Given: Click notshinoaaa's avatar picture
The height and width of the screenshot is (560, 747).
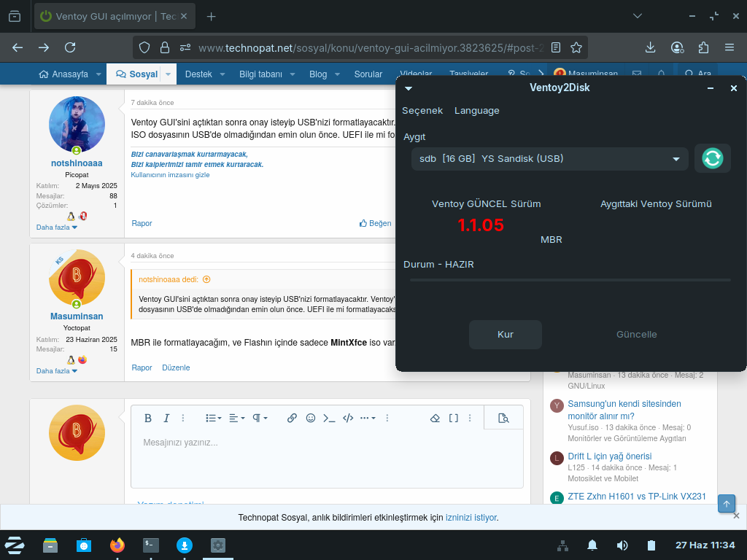Looking at the screenshot, I should [77, 124].
